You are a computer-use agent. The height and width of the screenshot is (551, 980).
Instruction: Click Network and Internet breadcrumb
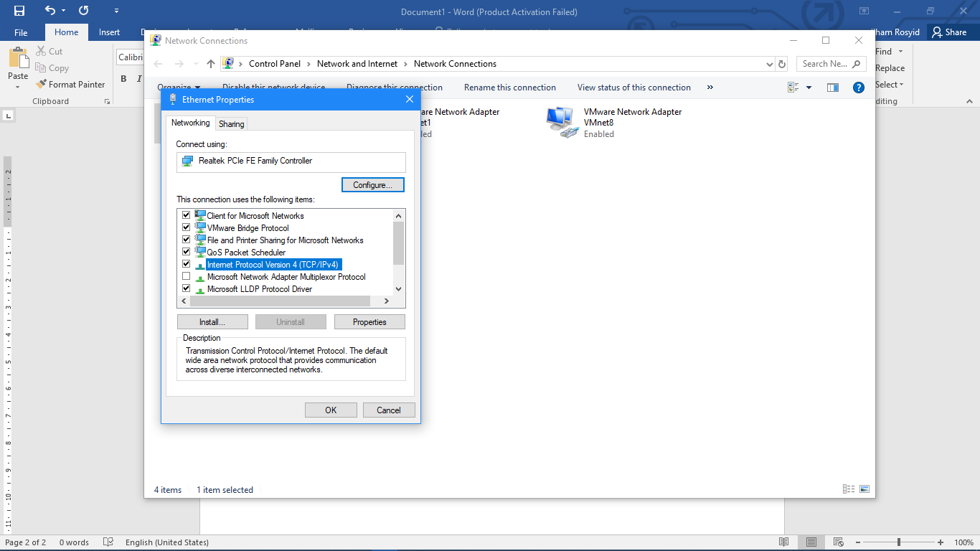click(x=357, y=64)
